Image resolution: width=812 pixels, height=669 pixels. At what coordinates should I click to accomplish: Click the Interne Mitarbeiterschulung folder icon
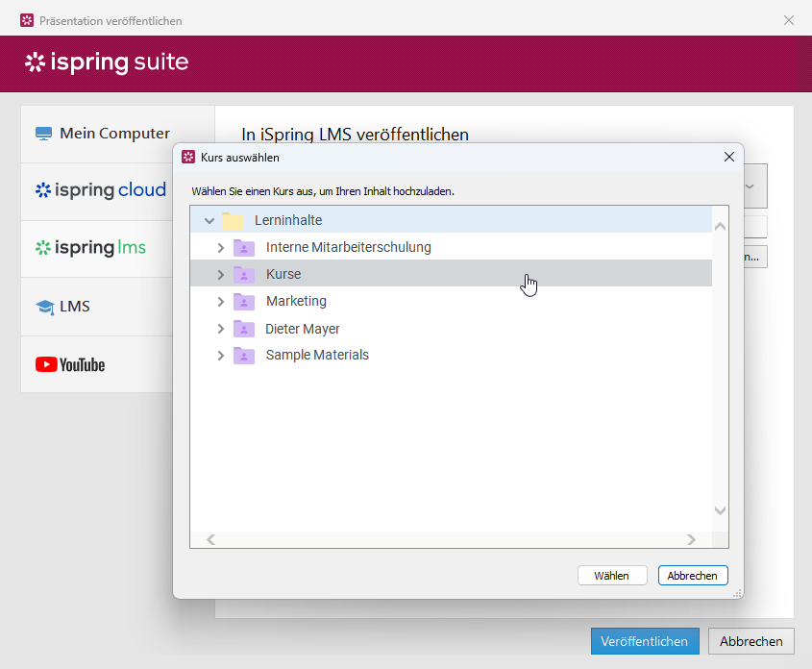pyautogui.click(x=244, y=248)
